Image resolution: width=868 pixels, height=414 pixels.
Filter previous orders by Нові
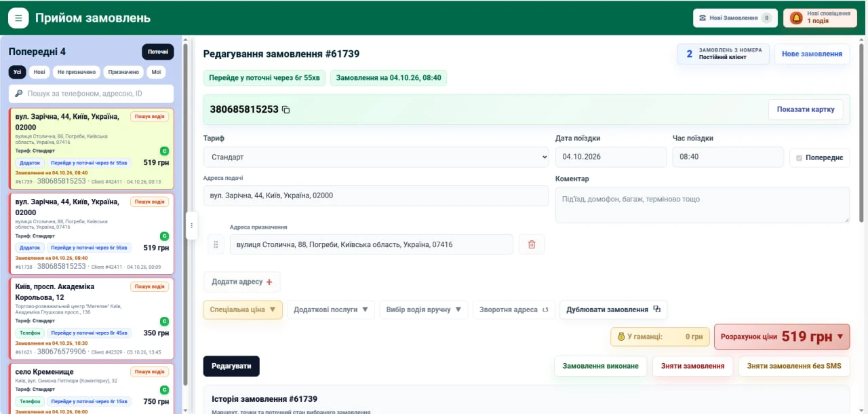point(39,72)
